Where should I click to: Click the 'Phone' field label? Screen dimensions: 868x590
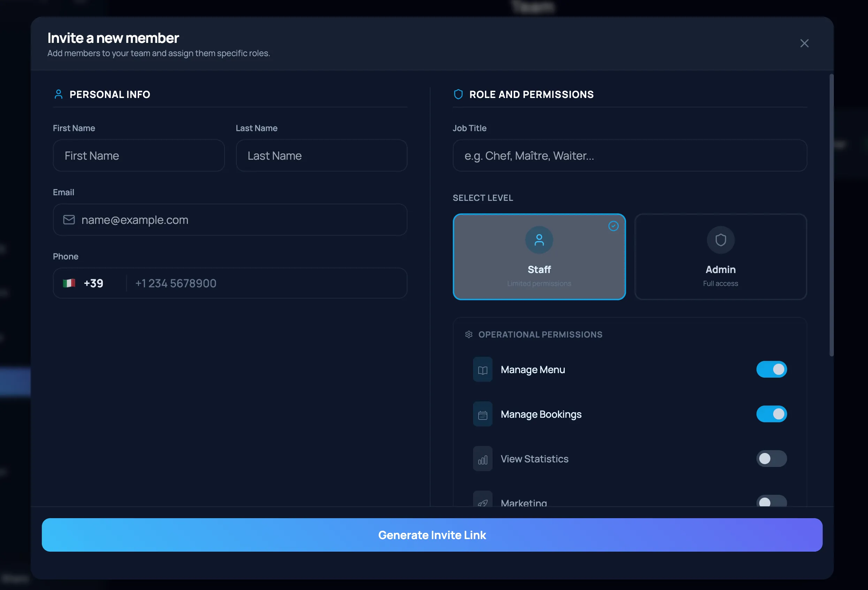66,256
